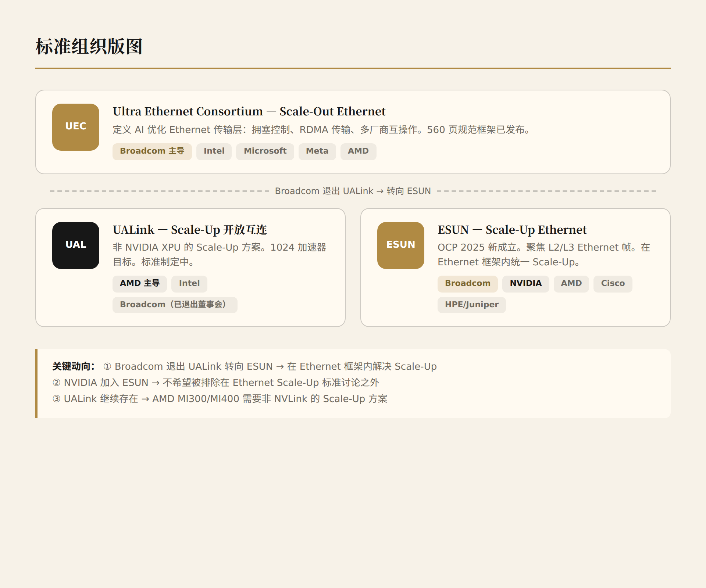The width and height of the screenshot is (706, 588).
Task: Click UALink description about "1024 加速器目标"
Action: (x=220, y=255)
